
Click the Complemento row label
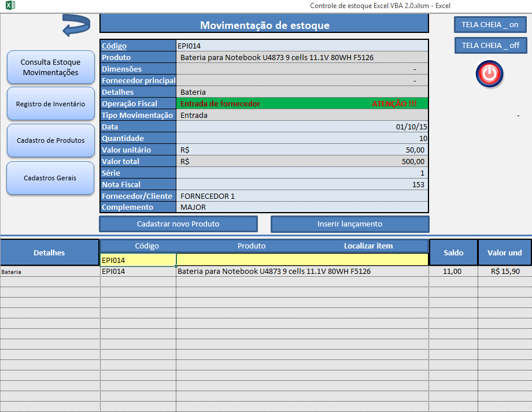coord(138,207)
